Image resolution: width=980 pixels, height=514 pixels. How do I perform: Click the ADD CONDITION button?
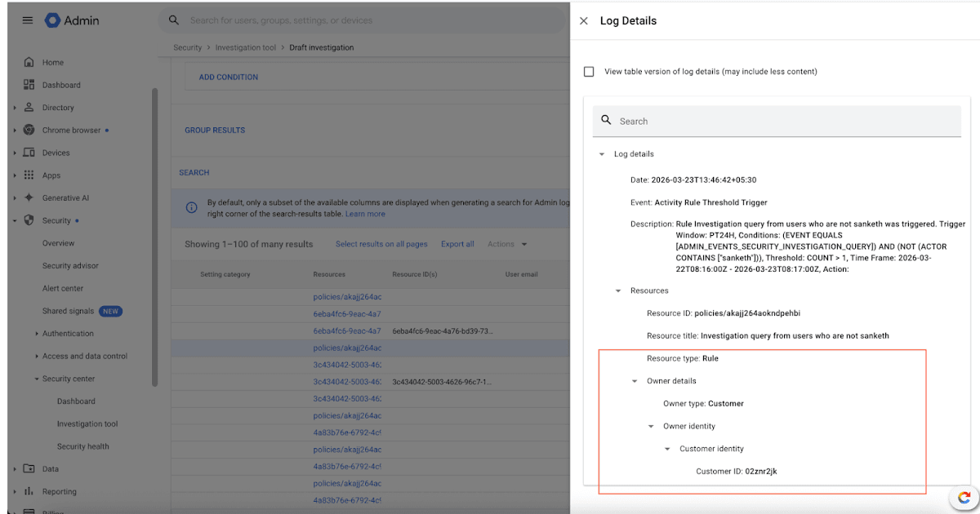click(229, 78)
